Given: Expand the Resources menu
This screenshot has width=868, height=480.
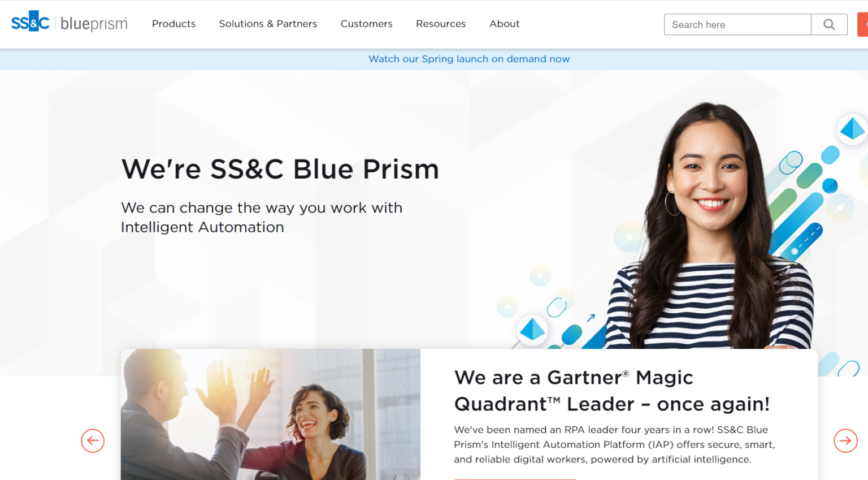Looking at the screenshot, I should pos(441,24).
